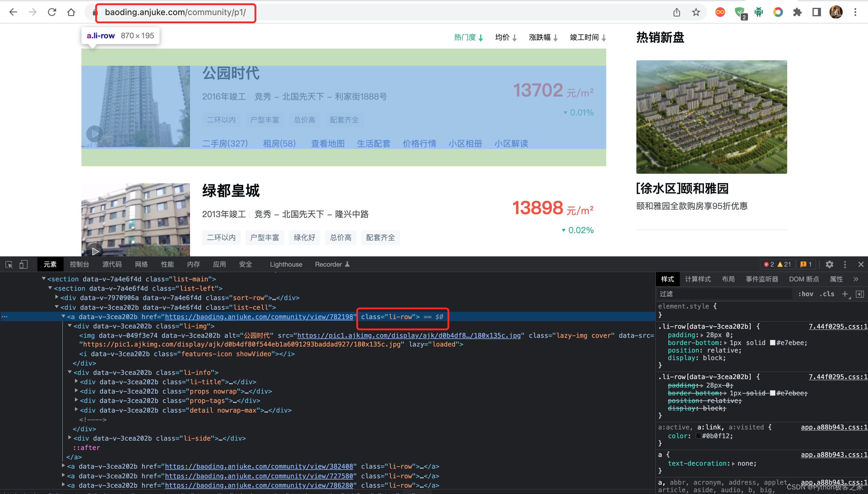Play video on 公园时代 thumbnail
The image size is (868, 494).
pos(95,134)
